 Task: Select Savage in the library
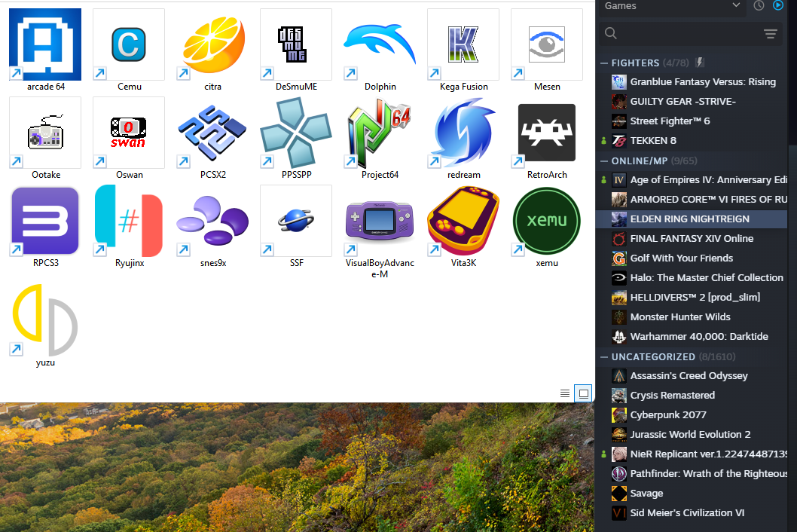pyautogui.click(x=692, y=494)
